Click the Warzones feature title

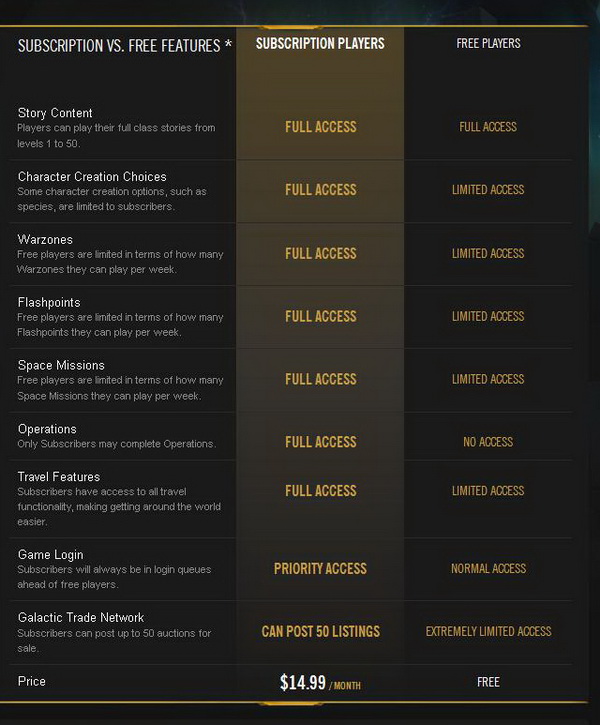[46, 240]
